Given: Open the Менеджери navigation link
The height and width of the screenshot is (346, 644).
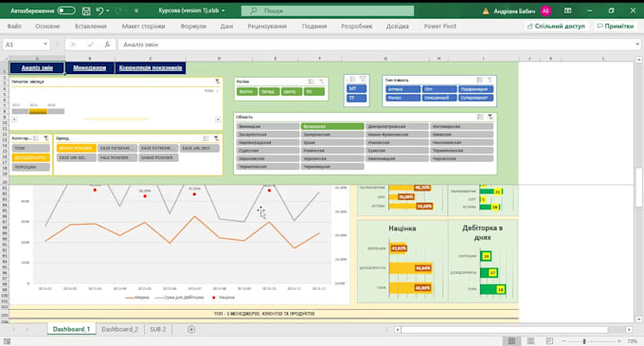Looking at the screenshot, I should pos(90,68).
